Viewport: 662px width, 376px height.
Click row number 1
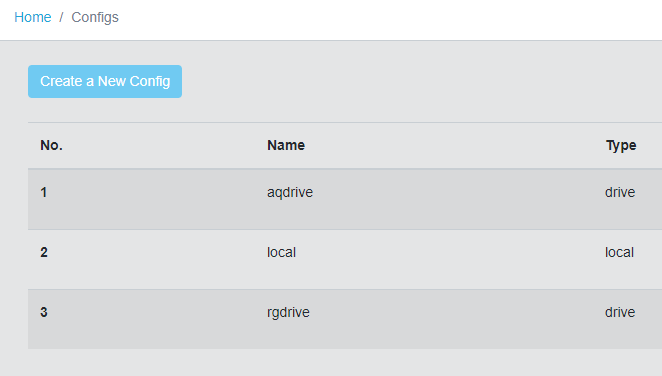tap(43, 192)
